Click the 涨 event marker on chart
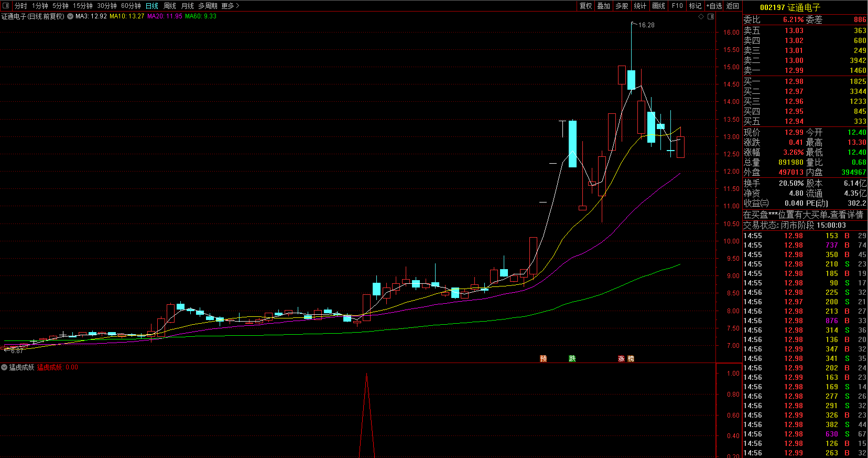Screen dimensions: 868x458 coord(622,359)
